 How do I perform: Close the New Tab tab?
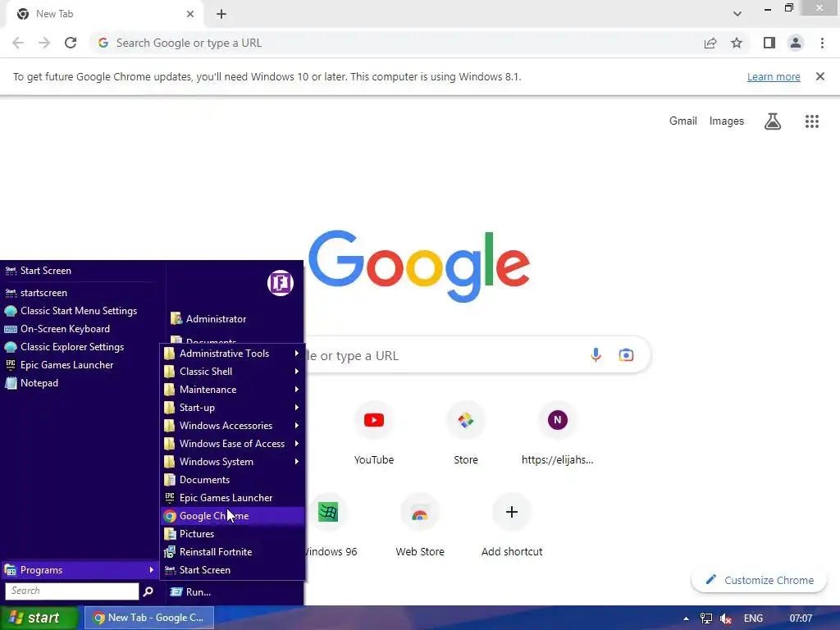(x=190, y=14)
